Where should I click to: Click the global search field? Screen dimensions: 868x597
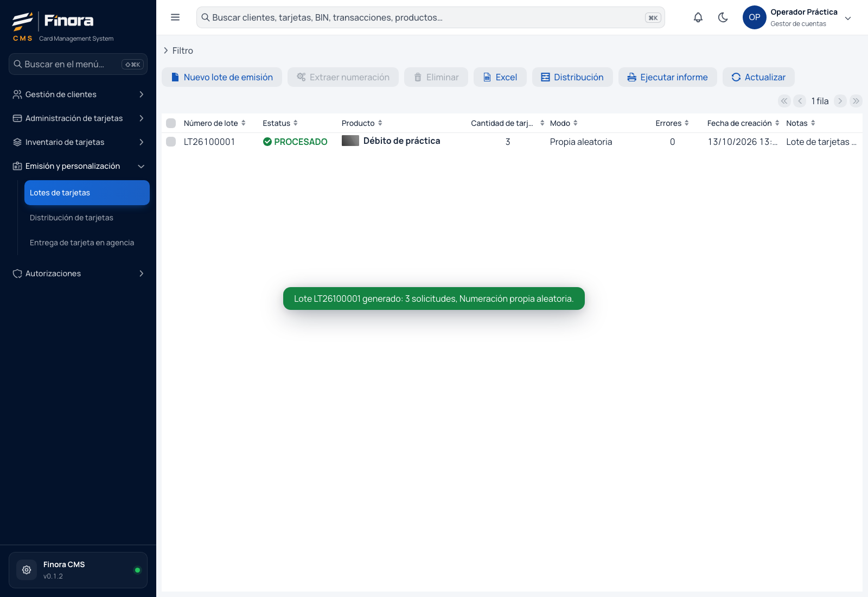coord(431,17)
